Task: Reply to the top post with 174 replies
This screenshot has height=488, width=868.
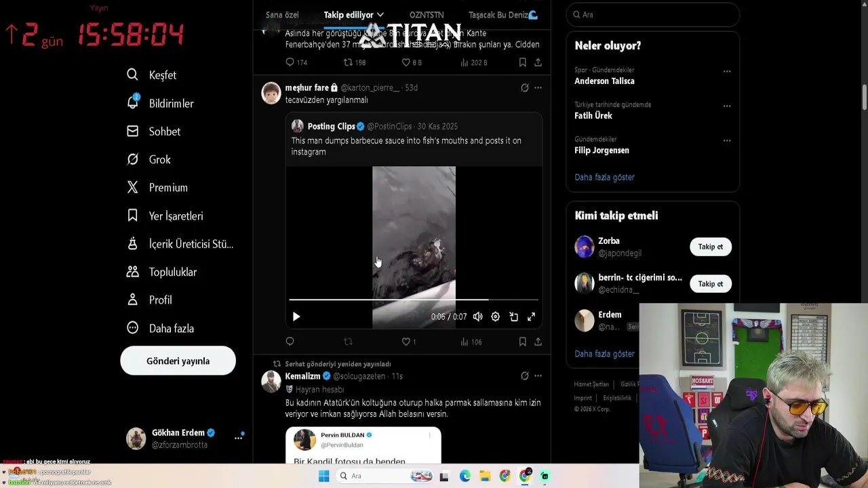Action: 296,62
